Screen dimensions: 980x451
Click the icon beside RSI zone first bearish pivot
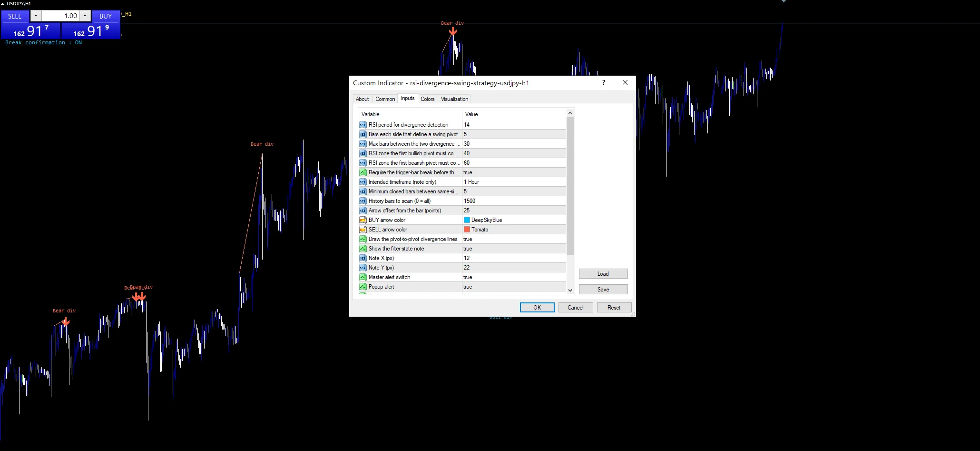point(363,163)
